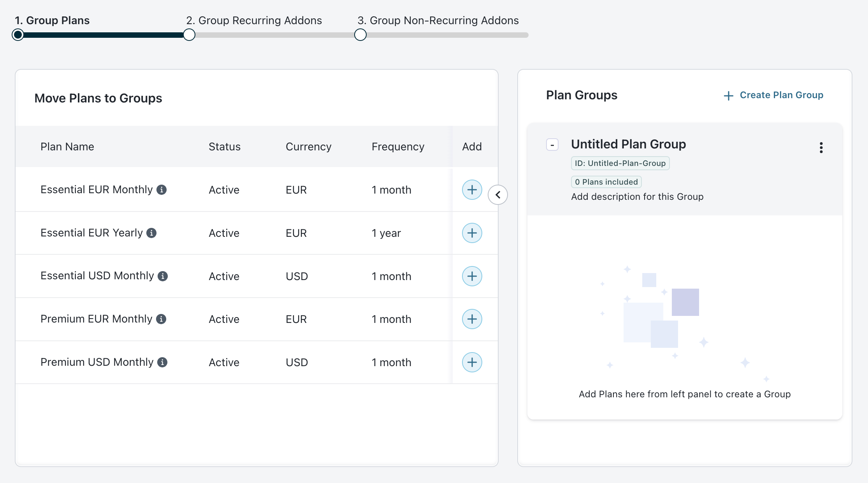Collapse the Untitled Plan Group card
The width and height of the screenshot is (868, 483).
coord(552,145)
